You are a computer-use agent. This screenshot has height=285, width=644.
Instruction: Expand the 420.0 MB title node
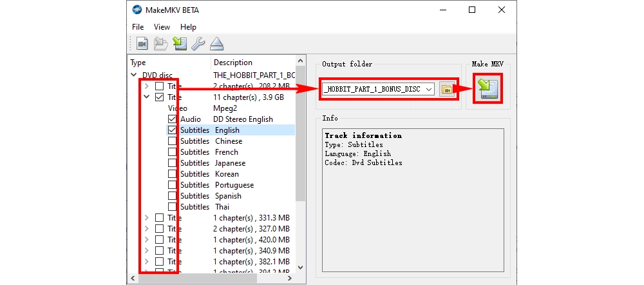147,240
